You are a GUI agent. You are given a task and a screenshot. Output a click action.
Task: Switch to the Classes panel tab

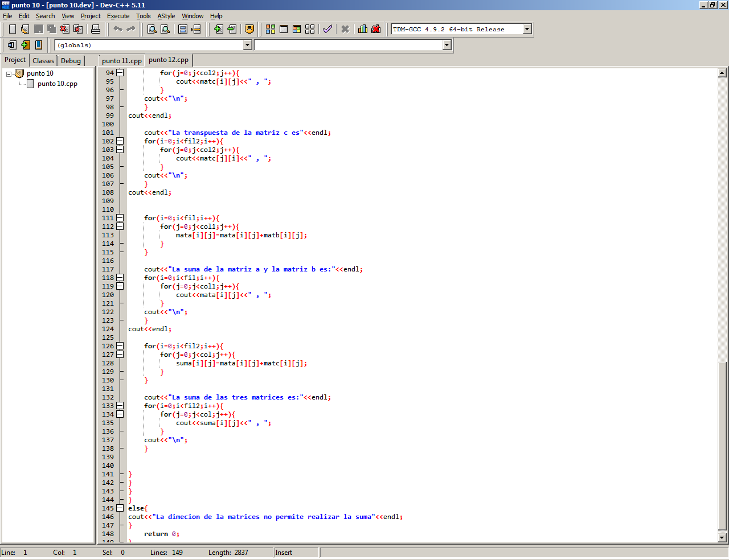(x=43, y=60)
